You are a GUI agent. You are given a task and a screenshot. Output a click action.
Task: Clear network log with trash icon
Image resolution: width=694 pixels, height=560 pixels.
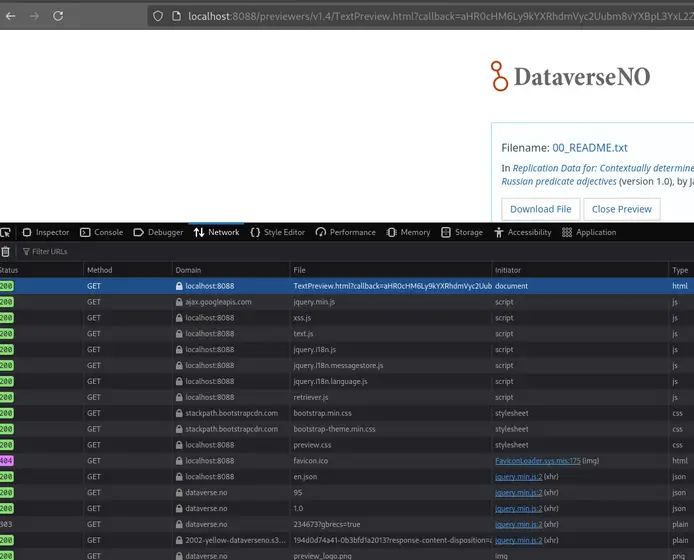coord(5,252)
